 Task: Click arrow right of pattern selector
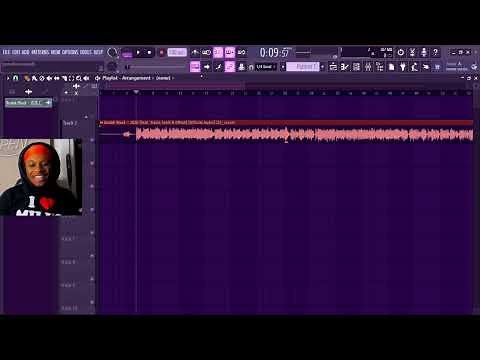(x=322, y=67)
